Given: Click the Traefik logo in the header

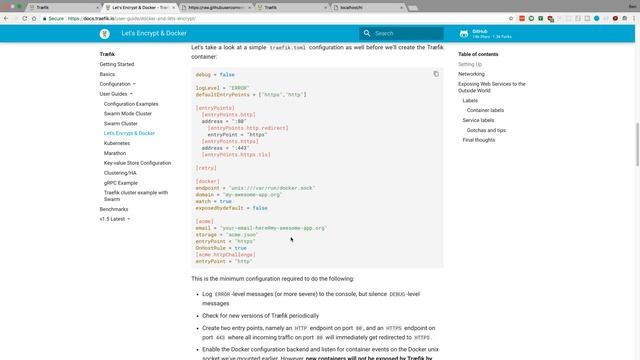Looking at the screenshot, I should pos(104,33).
